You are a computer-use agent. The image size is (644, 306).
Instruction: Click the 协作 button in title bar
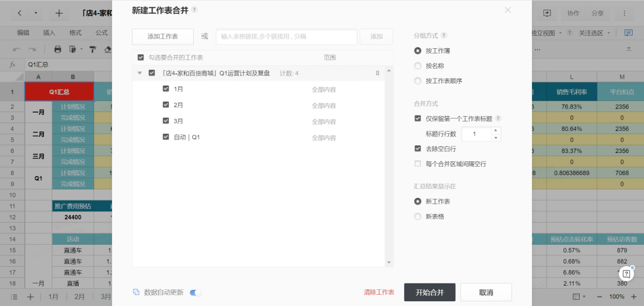click(574, 13)
